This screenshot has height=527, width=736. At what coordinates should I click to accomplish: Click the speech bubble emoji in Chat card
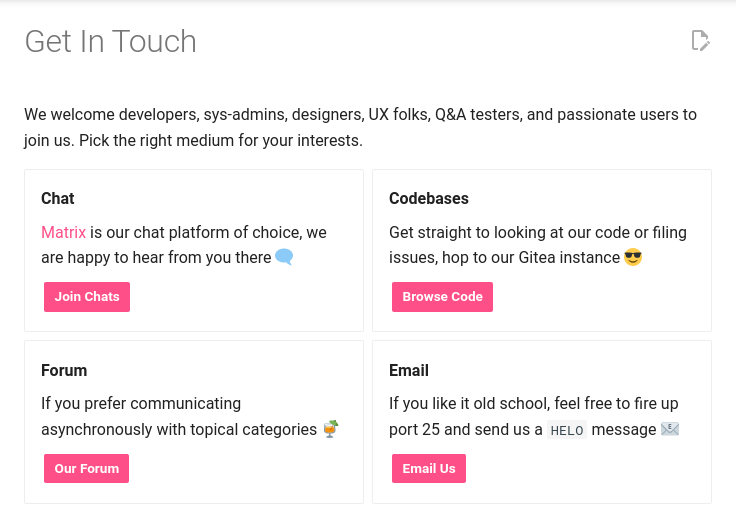[x=284, y=257]
